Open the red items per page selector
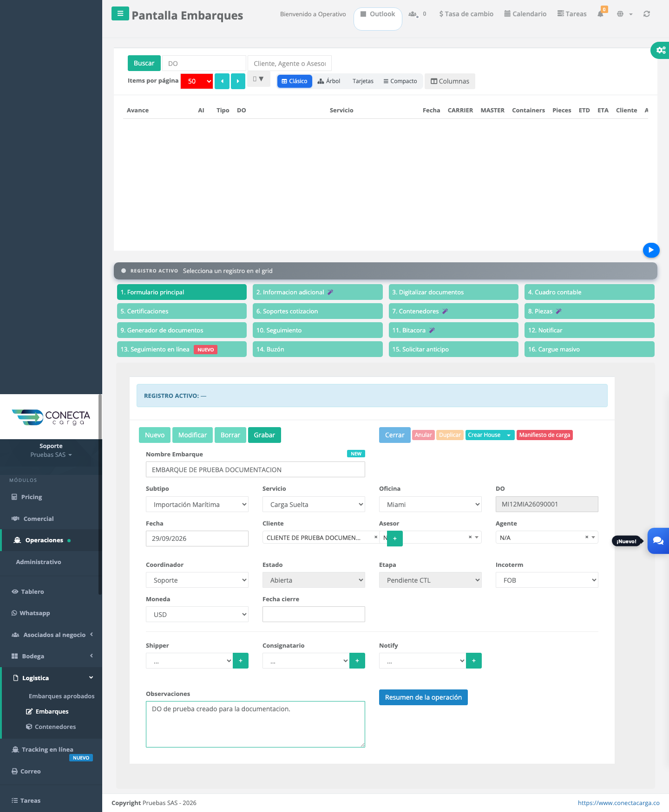This screenshot has width=669, height=812. (197, 81)
